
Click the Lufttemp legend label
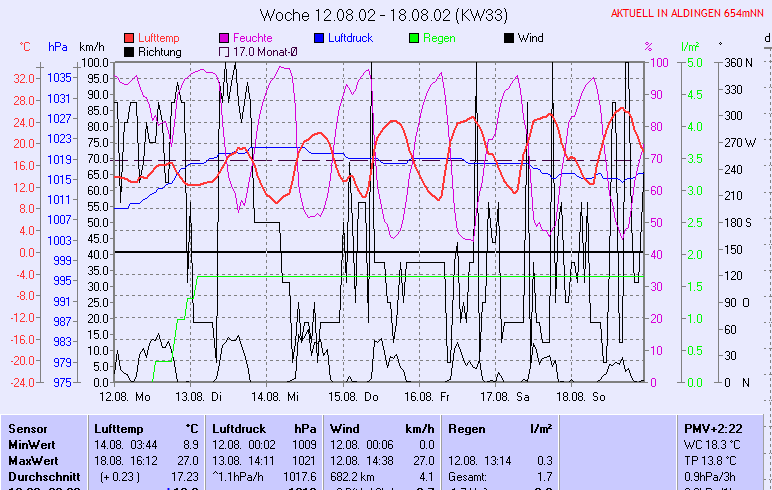(x=158, y=38)
